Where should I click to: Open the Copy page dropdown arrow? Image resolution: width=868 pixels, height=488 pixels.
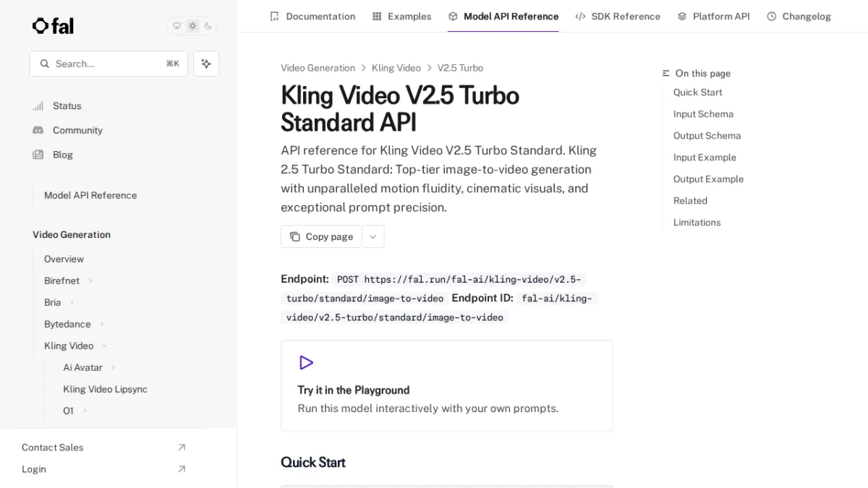373,236
